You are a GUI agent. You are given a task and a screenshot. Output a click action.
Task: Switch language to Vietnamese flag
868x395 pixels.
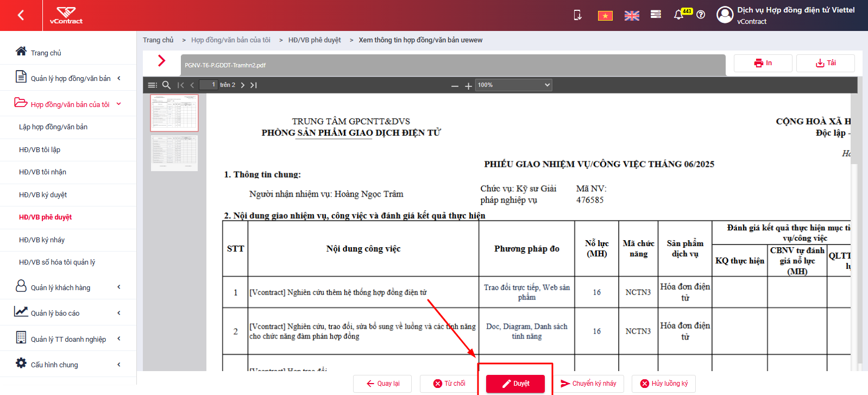pyautogui.click(x=605, y=16)
